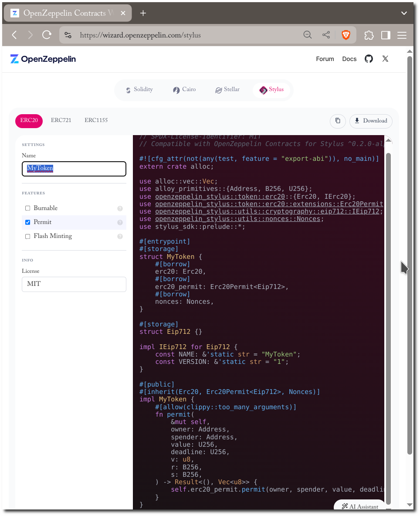420x516 pixels.
Task: Click the help icon next to Burnable
Action: coord(120,208)
